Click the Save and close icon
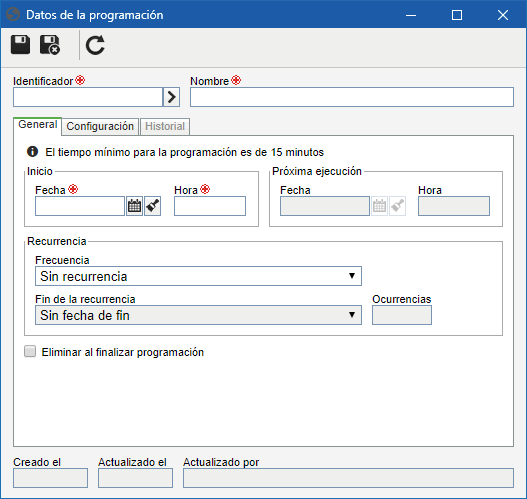 pos(50,45)
